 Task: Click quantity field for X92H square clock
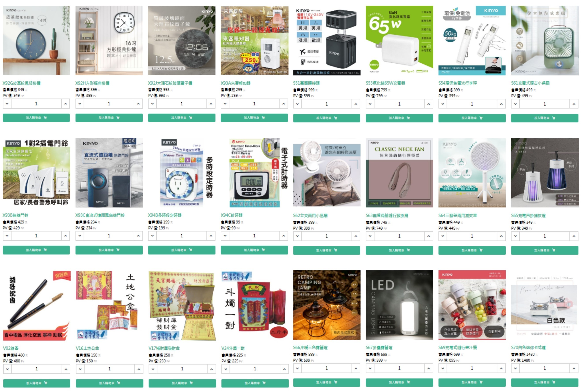pyautogui.click(x=109, y=104)
